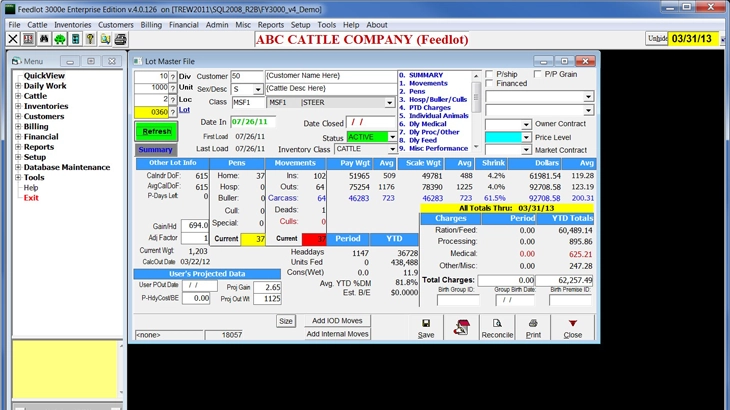Image resolution: width=730 pixels, height=410 pixels.
Task: Click the lookup question mark beside Loc
Action: click(x=173, y=100)
